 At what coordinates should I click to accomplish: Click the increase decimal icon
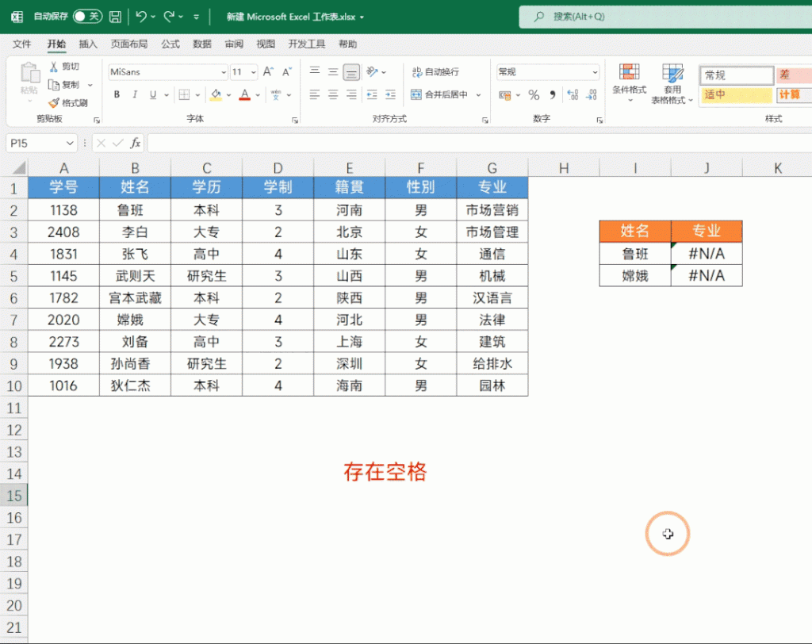573,95
